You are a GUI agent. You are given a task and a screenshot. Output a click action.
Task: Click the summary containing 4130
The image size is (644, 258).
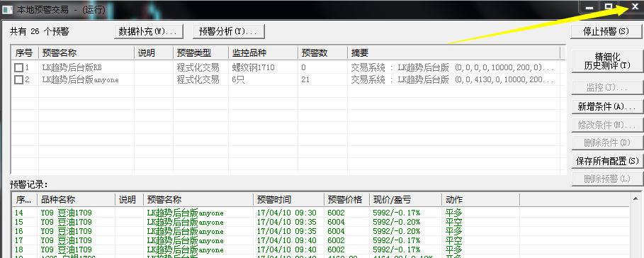click(x=452, y=79)
